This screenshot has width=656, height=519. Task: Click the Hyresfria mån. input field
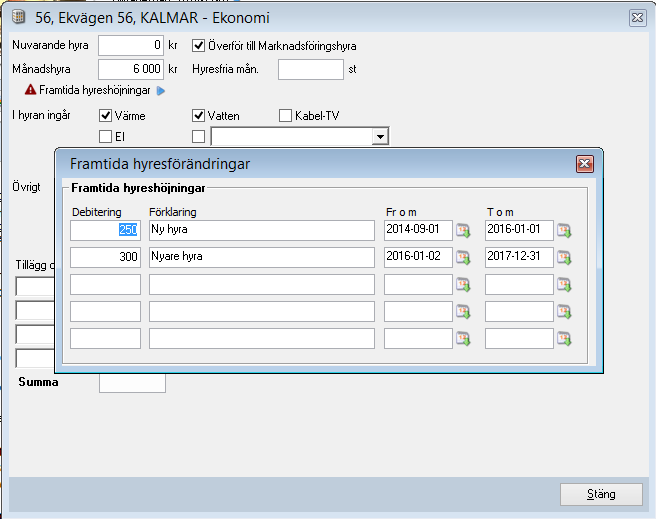pyautogui.click(x=311, y=69)
